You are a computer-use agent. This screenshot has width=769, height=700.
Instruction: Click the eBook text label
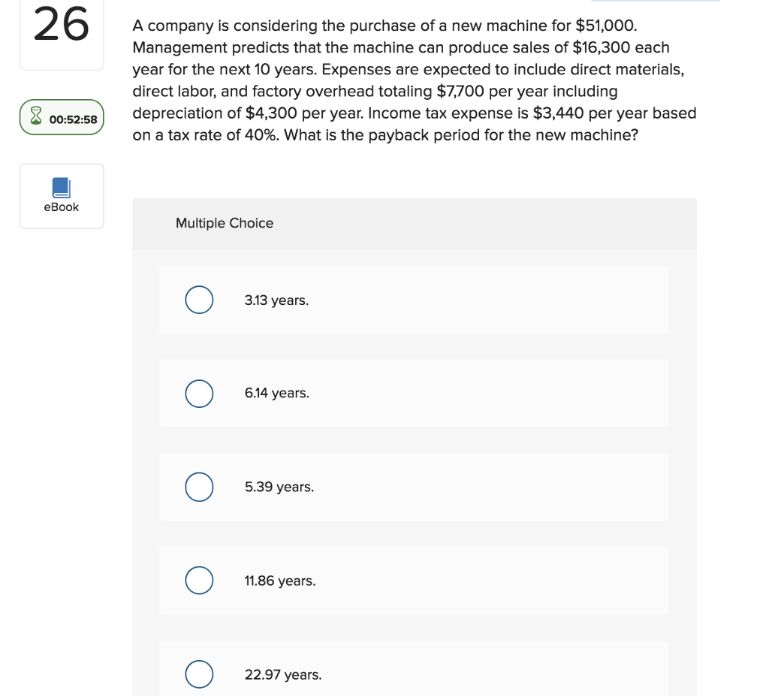(x=62, y=207)
